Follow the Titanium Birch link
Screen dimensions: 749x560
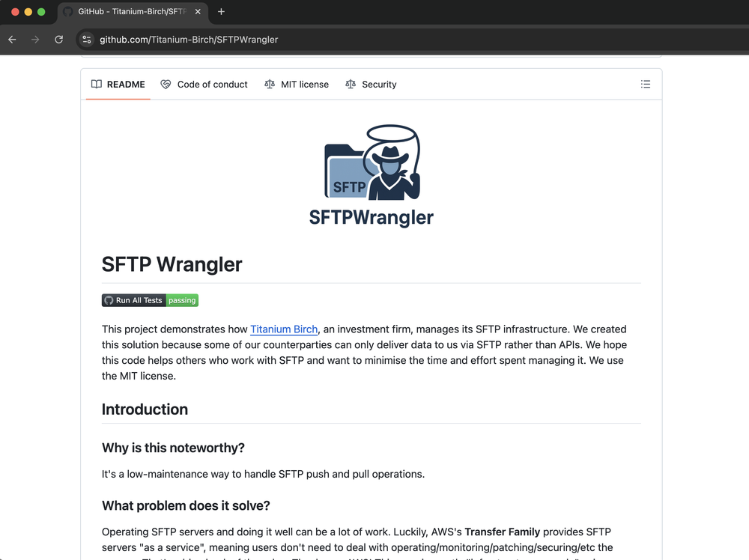click(x=284, y=329)
